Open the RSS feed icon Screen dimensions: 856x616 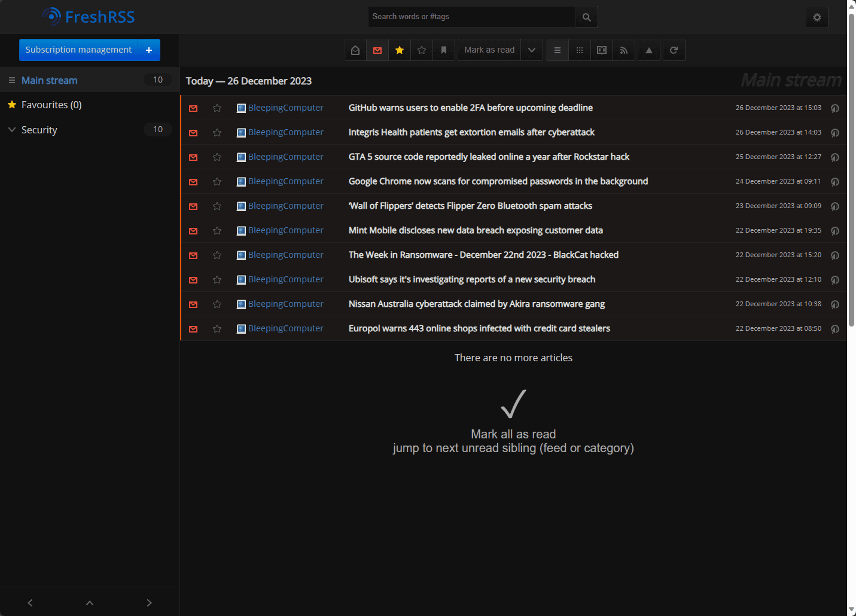pos(624,50)
